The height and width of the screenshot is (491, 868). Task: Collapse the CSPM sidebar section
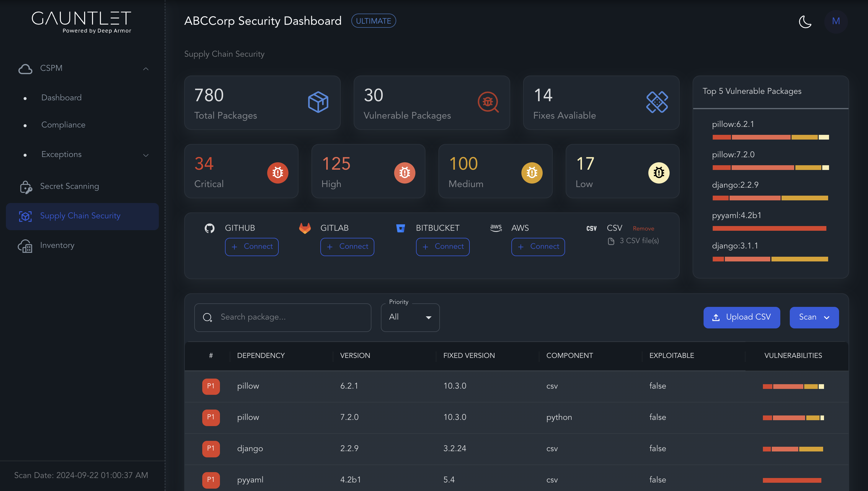click(146, 69)
